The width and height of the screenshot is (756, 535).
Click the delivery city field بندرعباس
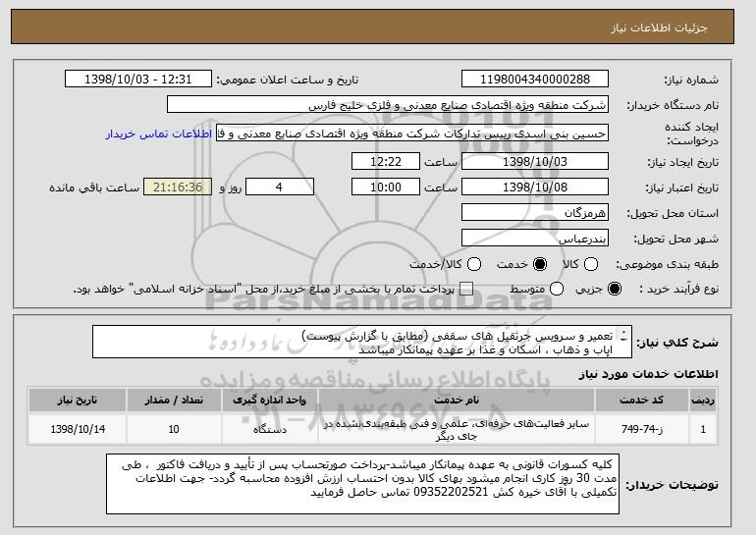coord(535,239)
